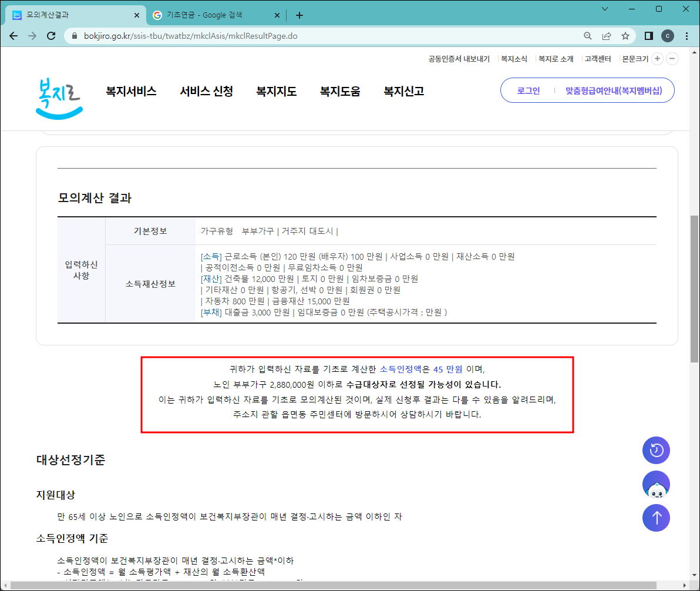Viewport: 700px width, 591px height.
Task: Click the scroll-to-top arrow icon
Action: point(656,518)
